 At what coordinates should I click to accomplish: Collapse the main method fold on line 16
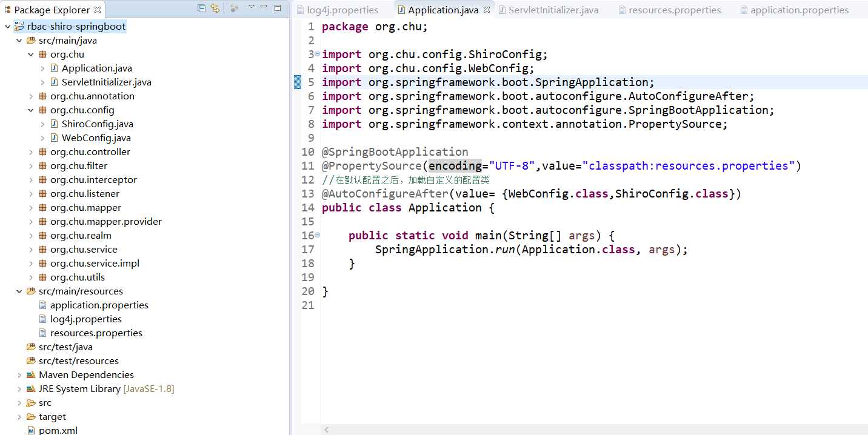(317, 234)
